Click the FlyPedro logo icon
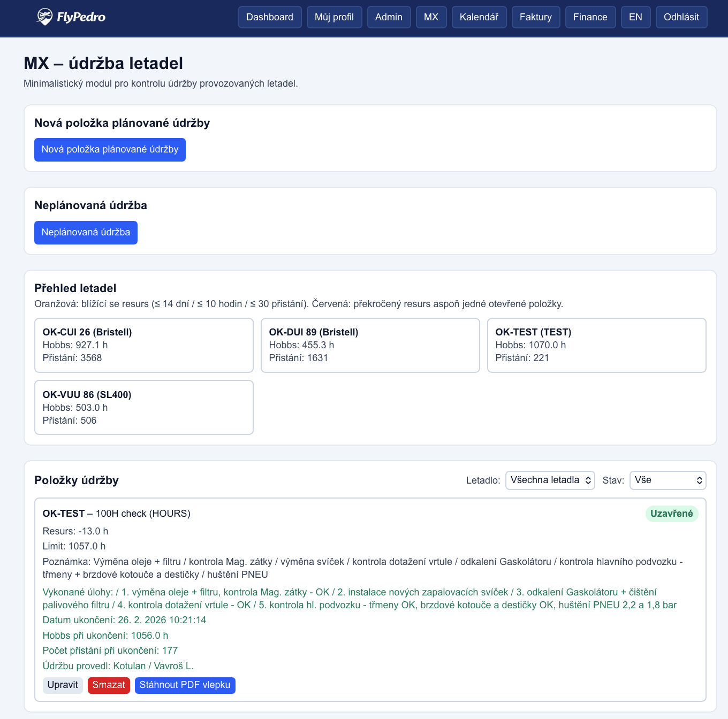 tap(44, 17)
